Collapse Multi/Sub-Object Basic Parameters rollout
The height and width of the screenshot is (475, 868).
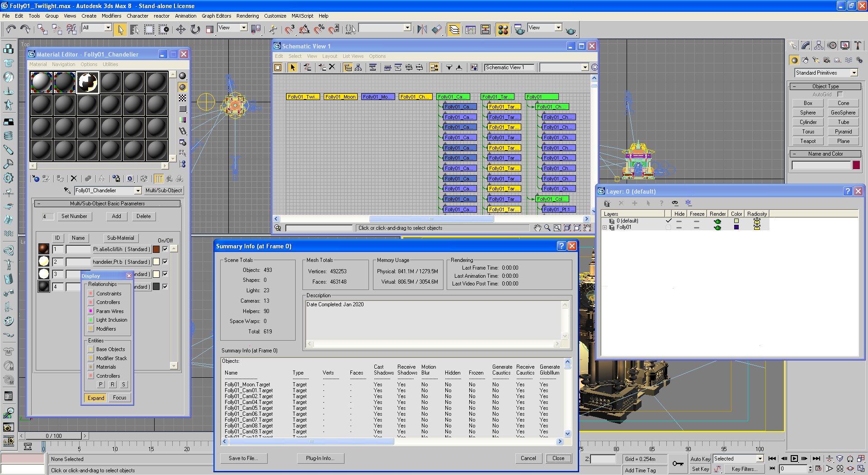point(108,204)
